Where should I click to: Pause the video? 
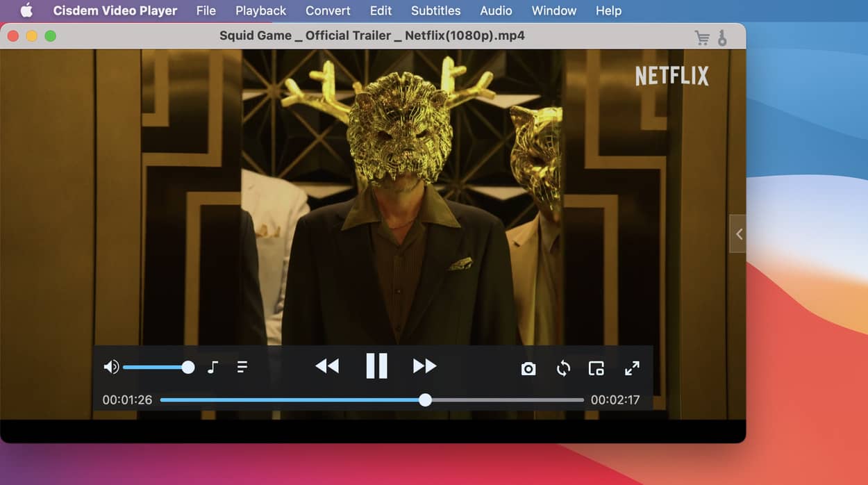pos(376,365)
